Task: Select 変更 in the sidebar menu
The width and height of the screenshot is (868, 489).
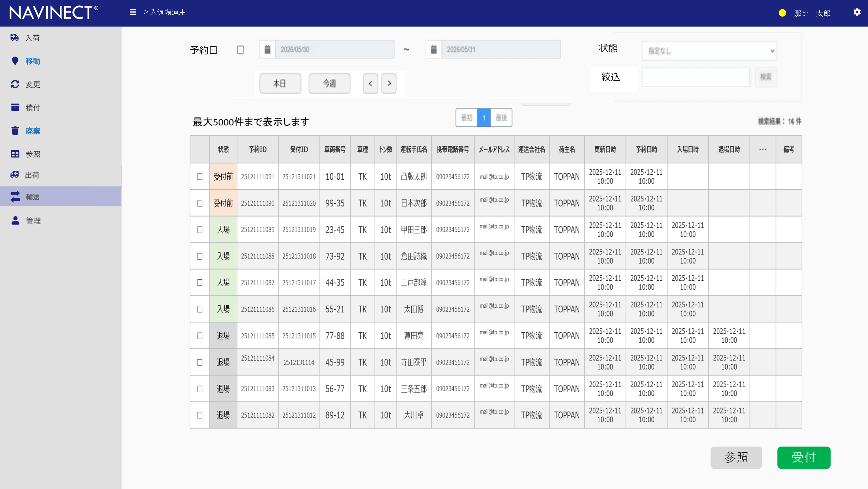Action: [33, 84]
